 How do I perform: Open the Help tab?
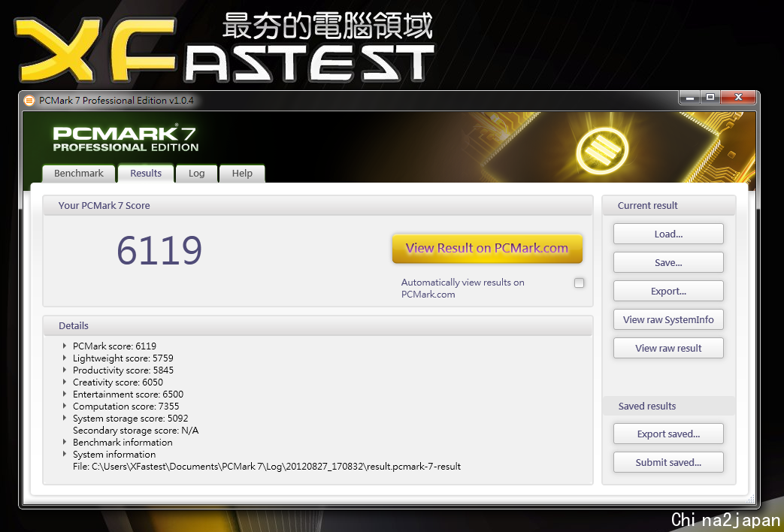coord(242,174)
